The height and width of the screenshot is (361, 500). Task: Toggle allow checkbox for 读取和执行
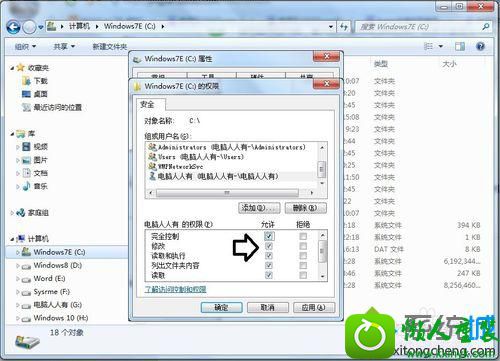[269, 256]
